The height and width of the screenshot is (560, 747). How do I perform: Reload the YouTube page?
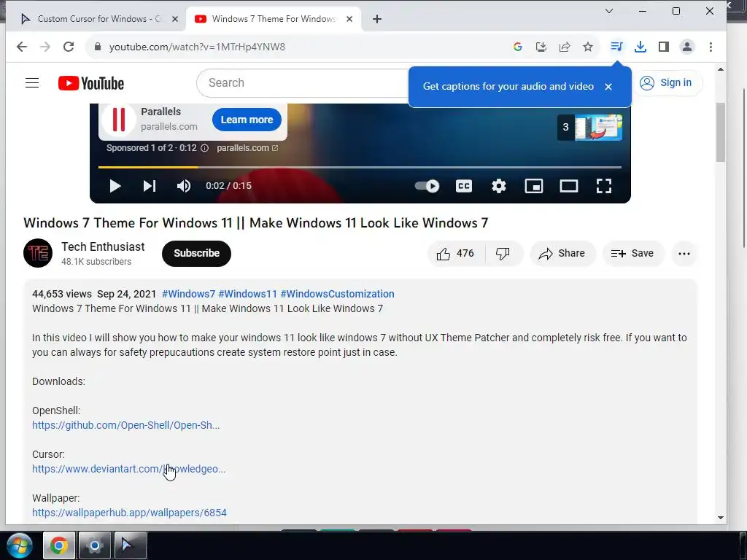click(x=69, y=47)
